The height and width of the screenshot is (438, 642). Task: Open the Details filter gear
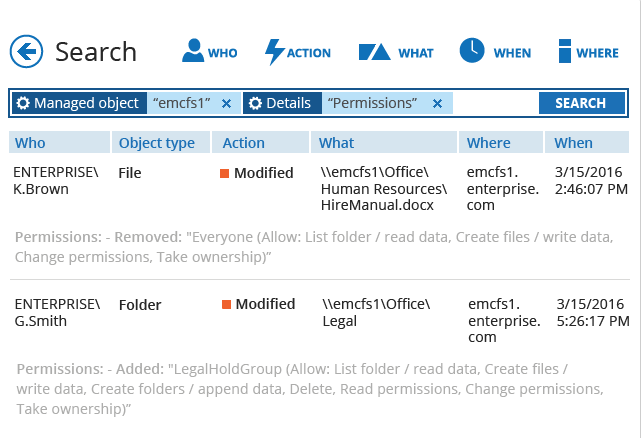pos(256,103)
